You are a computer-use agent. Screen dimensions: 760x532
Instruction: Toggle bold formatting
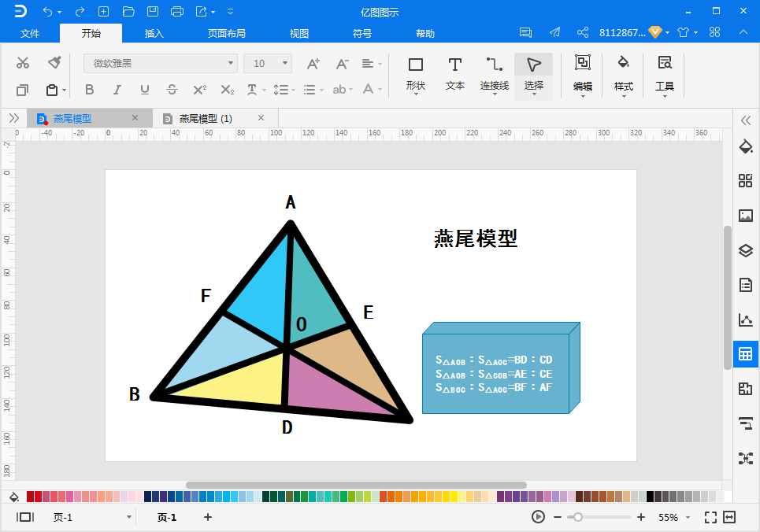tap(89, 90)
